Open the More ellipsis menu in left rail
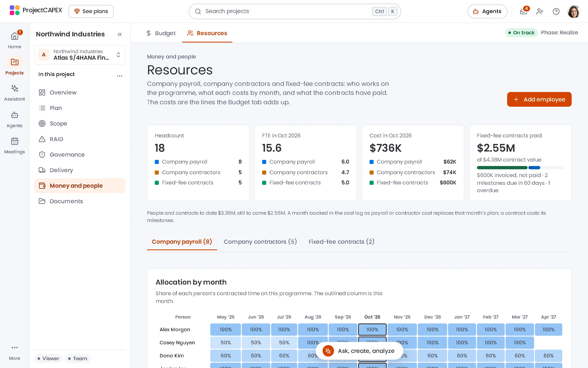Viewport: 588px width, 368px height. point(14,352)
